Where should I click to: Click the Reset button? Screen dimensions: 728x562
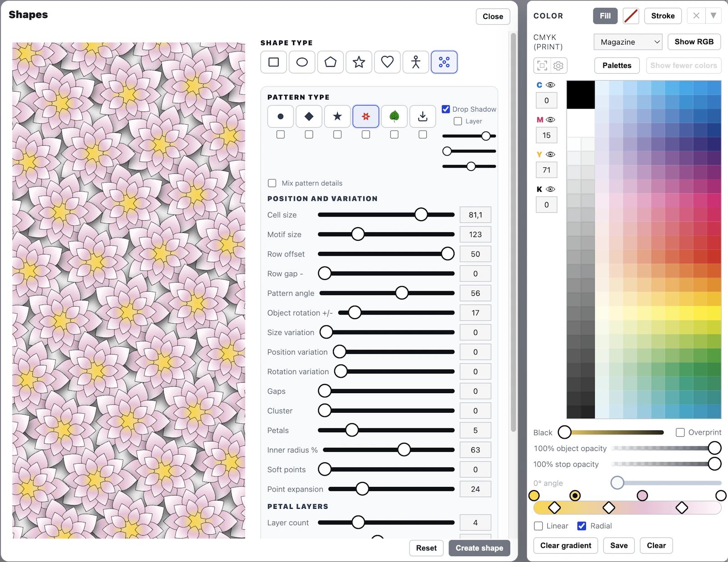click(x=426, y=548)
